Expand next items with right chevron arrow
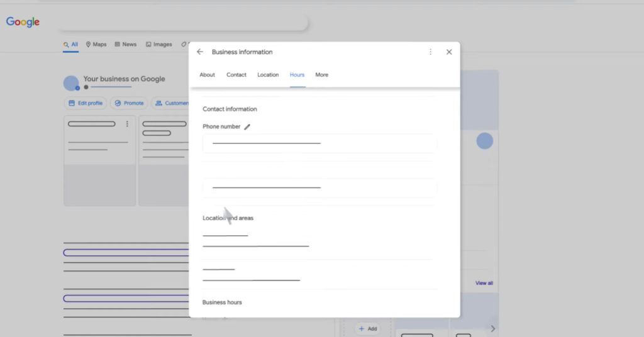 [492, 328]
